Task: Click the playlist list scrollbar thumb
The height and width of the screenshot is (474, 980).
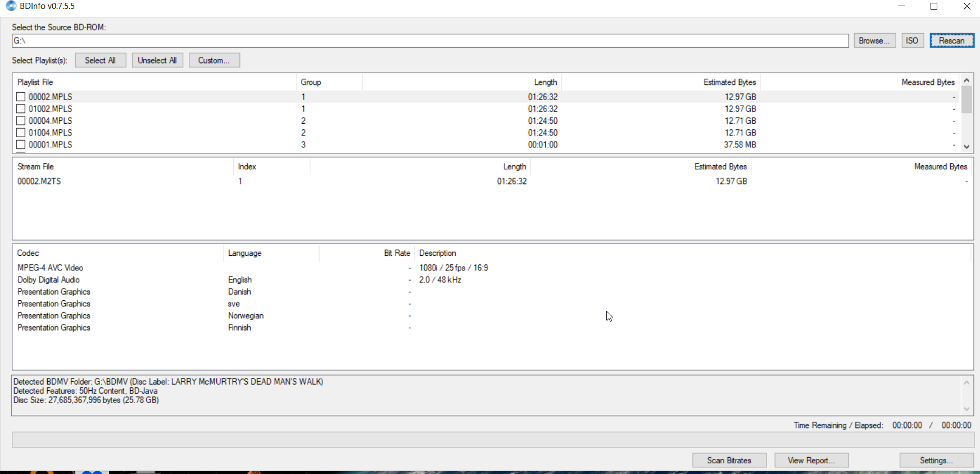Action: (x=967, y=100)
